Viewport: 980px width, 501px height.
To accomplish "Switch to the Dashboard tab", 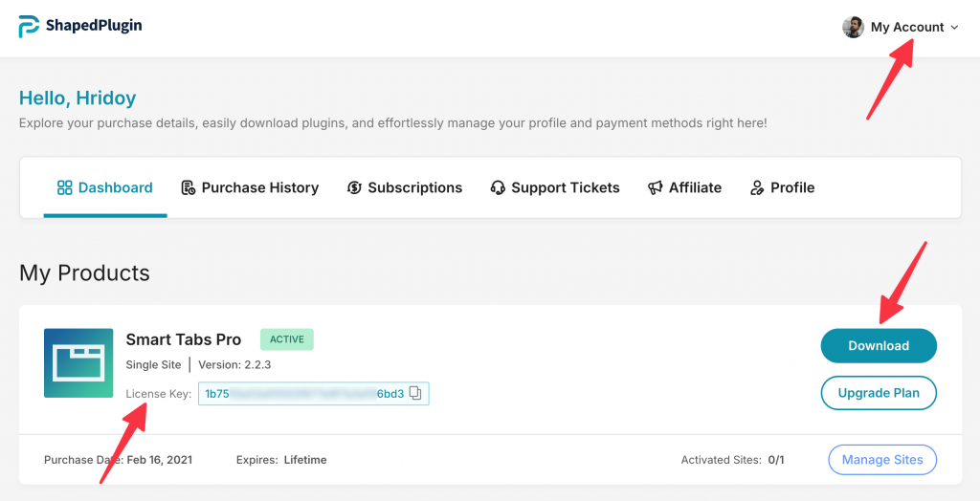I will (x=105, y=187).
